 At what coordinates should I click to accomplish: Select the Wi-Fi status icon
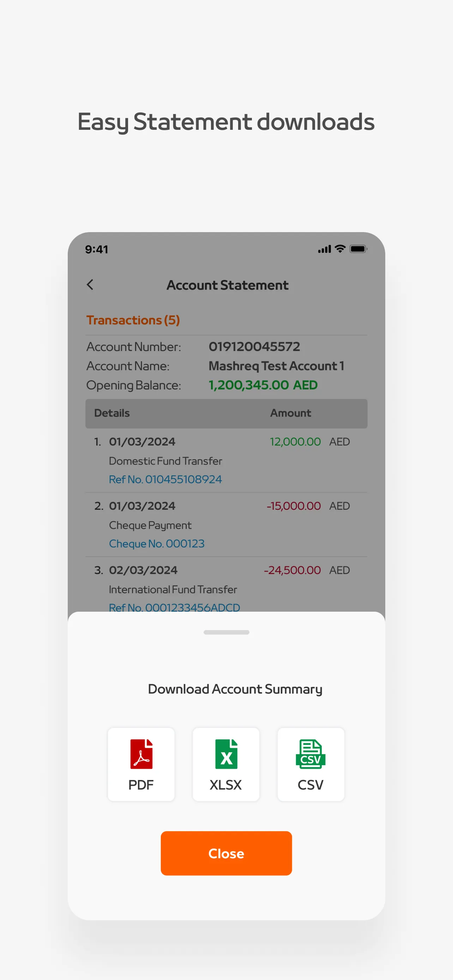tap(340, 249)
